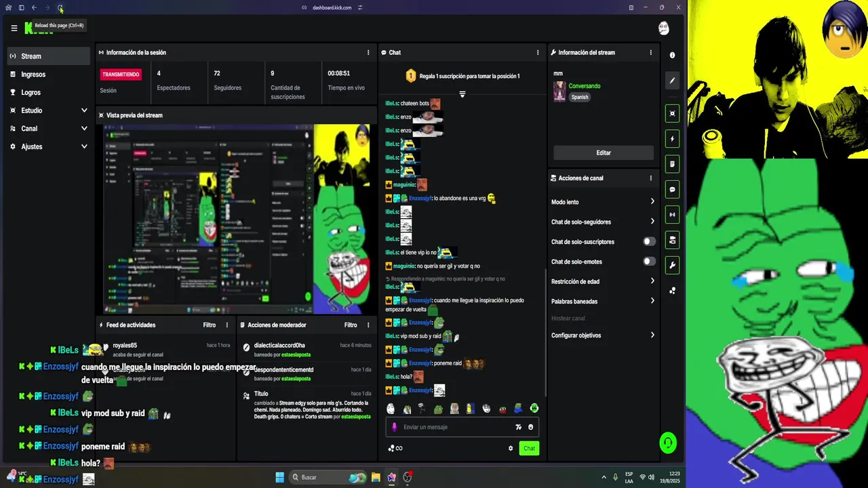Image resolution: width=868 pixels, height=488 pixels.
Task: Expand the Estudio sidebar section
Action: coord(84,110)
